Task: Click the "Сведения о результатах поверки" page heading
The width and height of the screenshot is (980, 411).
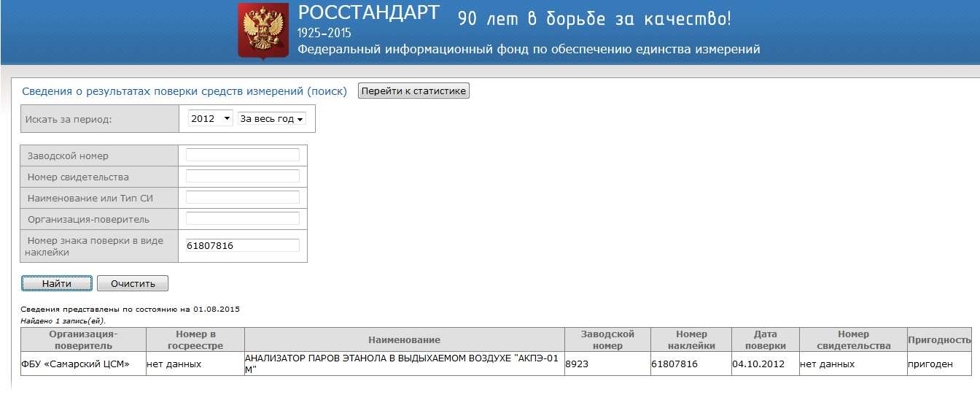Action: [184, 91]
